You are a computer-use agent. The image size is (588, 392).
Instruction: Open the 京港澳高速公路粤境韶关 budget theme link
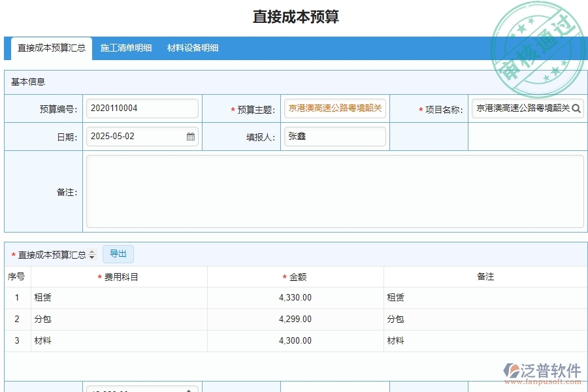point(335,108)
